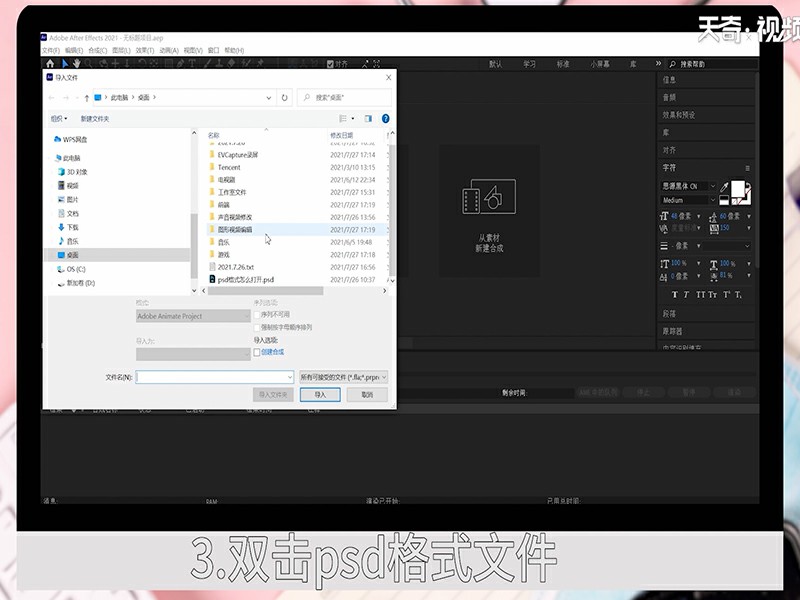
Task: Expand hidden workspaces with the double-arrow icon
Action: [649, 64]
